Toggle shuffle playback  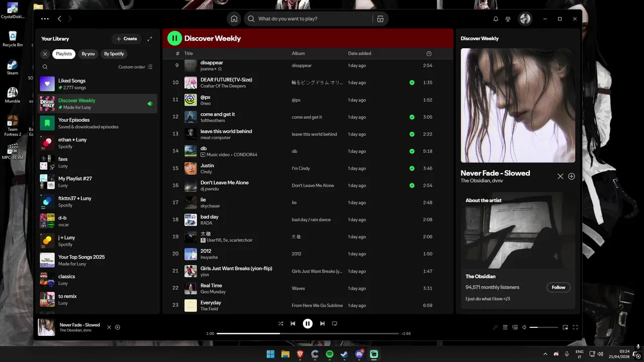pos(281,324)
